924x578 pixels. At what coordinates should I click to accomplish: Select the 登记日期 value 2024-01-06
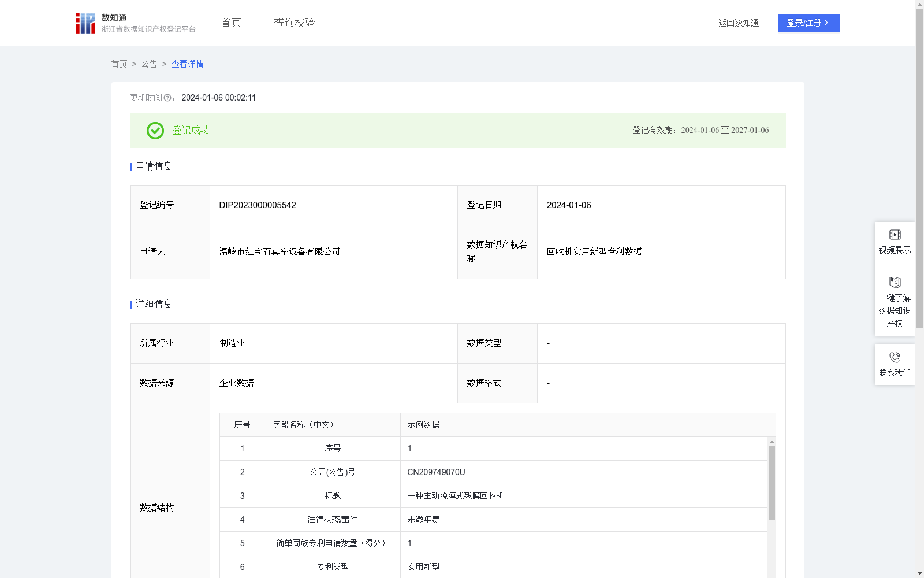click(x=569, y=205)
